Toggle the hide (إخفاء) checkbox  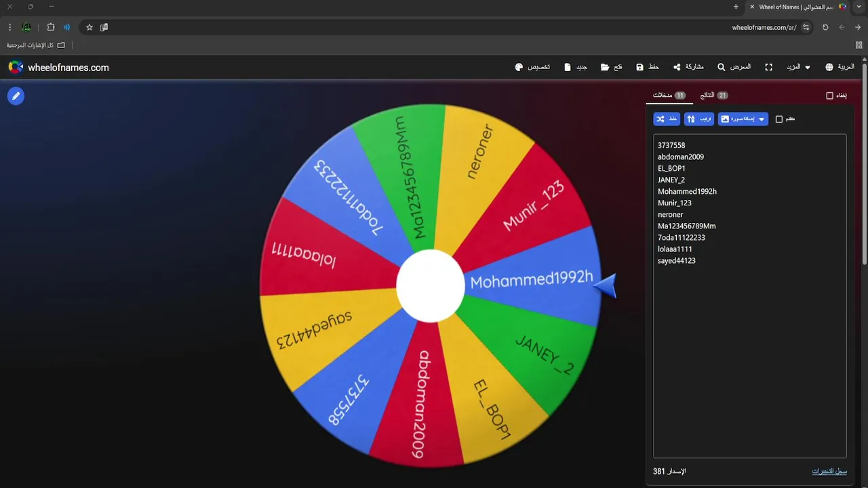(x=829, y=96)
